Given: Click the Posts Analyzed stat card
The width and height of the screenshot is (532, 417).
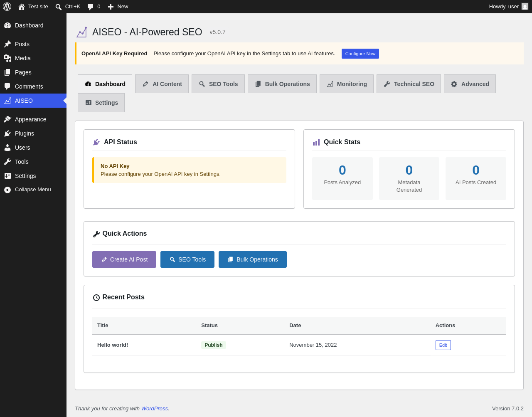Looking at the screenshot, I should [x=342, y=178].
